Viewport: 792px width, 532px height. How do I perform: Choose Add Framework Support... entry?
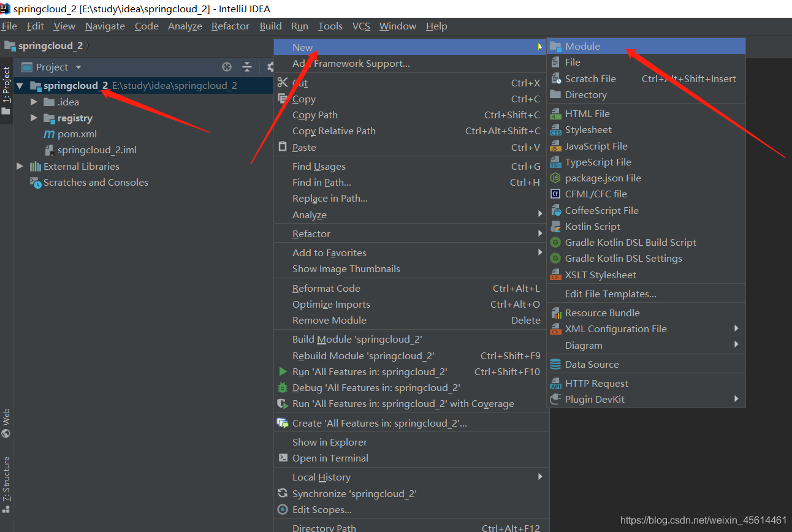409,63
